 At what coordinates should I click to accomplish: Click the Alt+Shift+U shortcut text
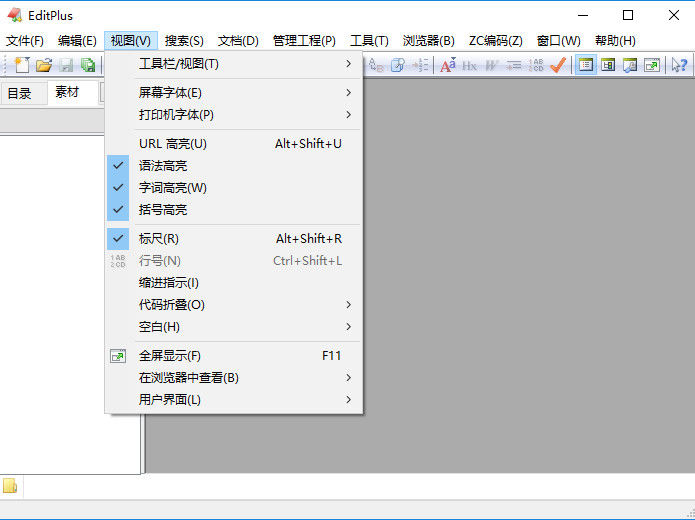tap(308, 144)
